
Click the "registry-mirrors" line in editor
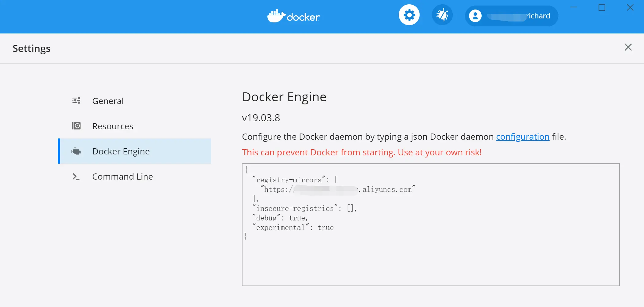point(295,180)
